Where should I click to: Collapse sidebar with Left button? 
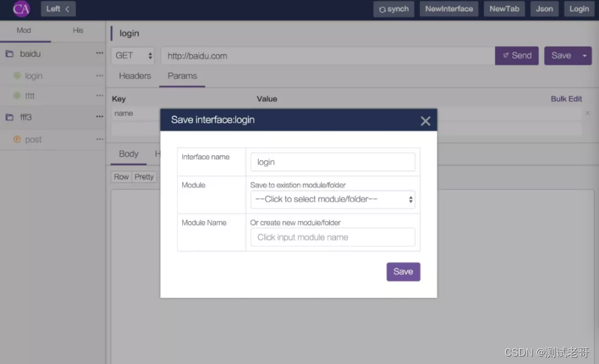pos(58,9)
